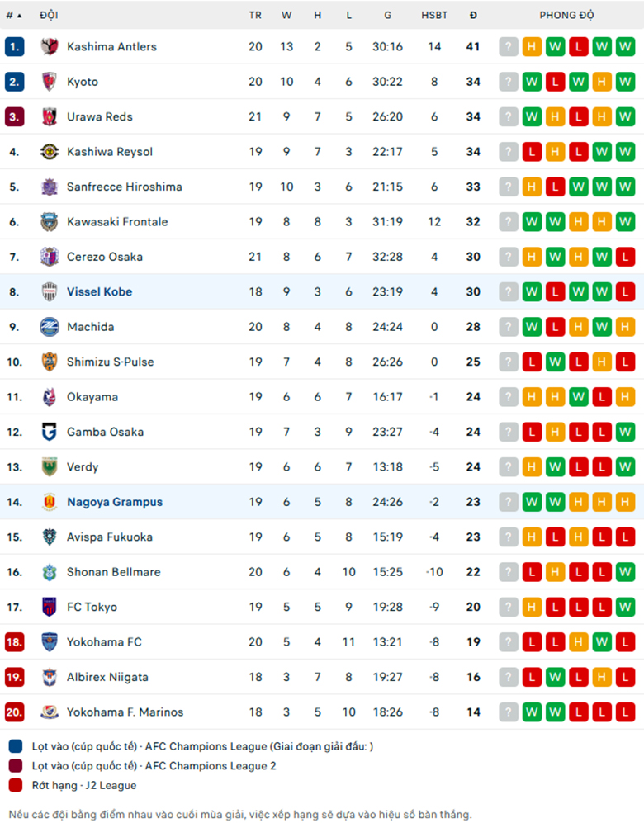Click Kashima Antlers' gray upcoming match badge
The image size is (644, 823).
pos(508,47)
